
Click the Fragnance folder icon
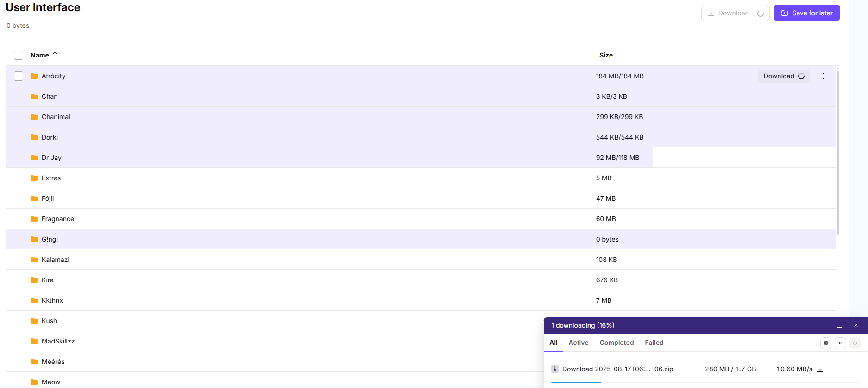34,219
